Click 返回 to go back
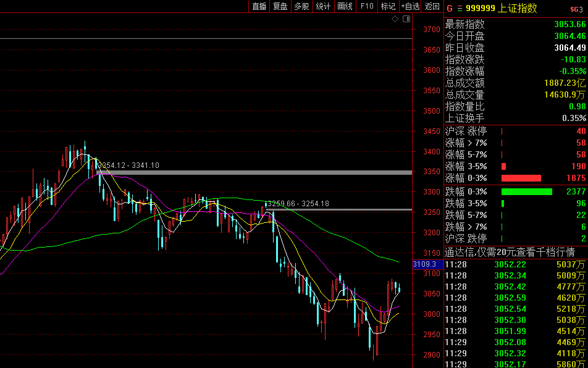The height and width of the screenshot is (368, 588). pos(432,6)
